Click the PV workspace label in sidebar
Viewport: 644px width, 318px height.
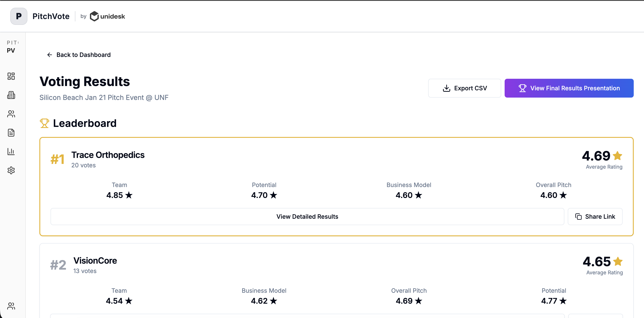11,51
